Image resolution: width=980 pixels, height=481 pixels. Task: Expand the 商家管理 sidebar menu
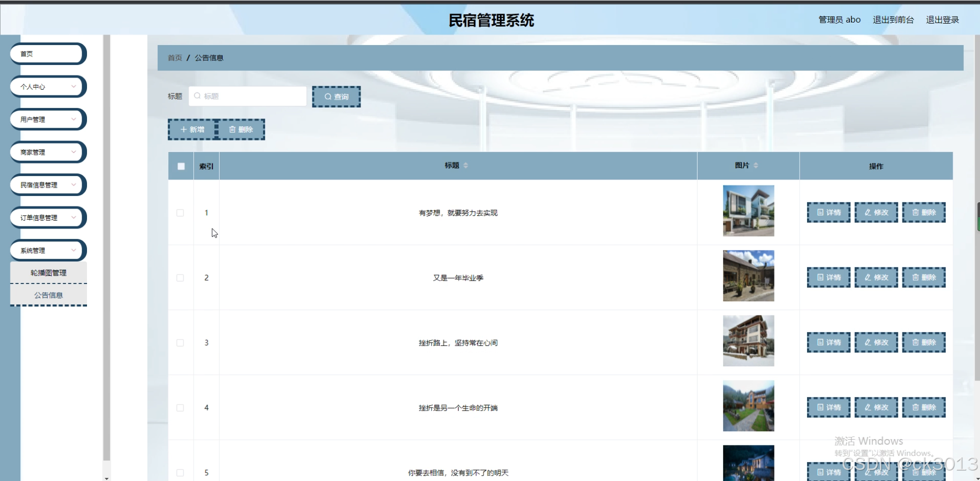pos(48,152)
